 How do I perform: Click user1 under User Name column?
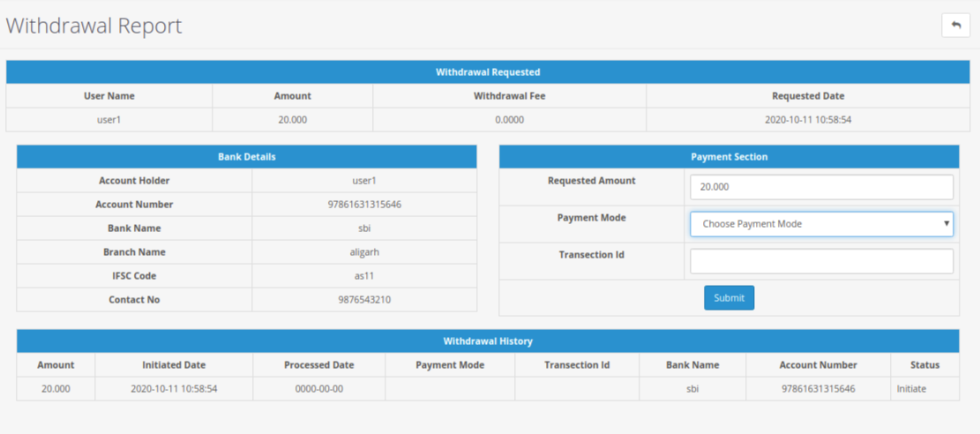click(x=108, y=120)
